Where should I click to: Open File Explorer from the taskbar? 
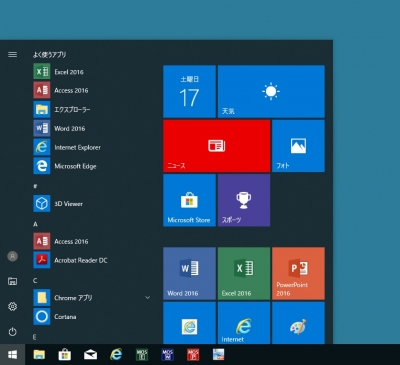point(39,355)
